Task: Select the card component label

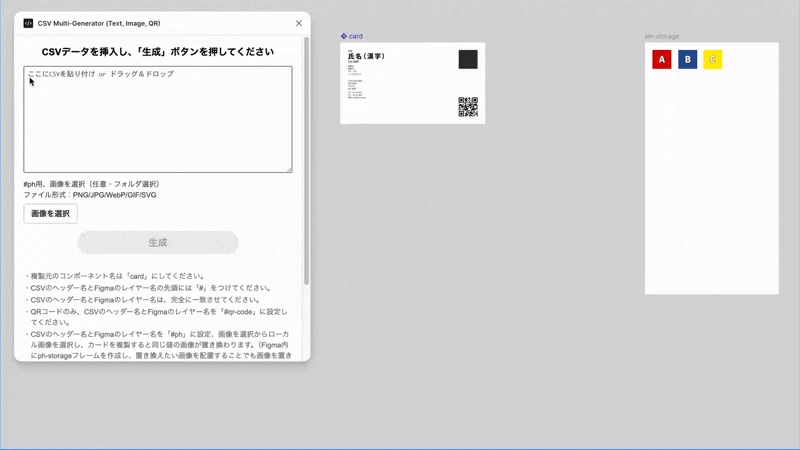Action: tap(356, 36)
